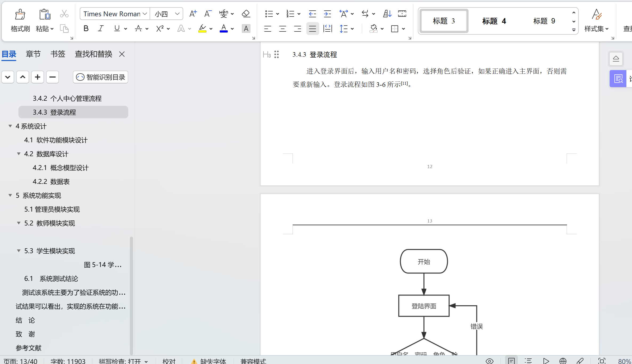Click the Increase Font Size icon
Viewport: 632px width, 364px height.
click(193, 14)
